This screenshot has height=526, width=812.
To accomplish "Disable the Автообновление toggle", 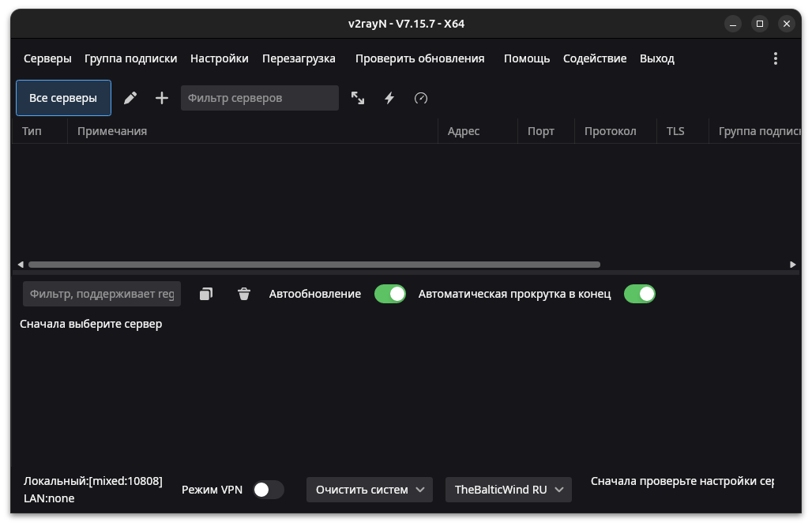I will 390,294.
